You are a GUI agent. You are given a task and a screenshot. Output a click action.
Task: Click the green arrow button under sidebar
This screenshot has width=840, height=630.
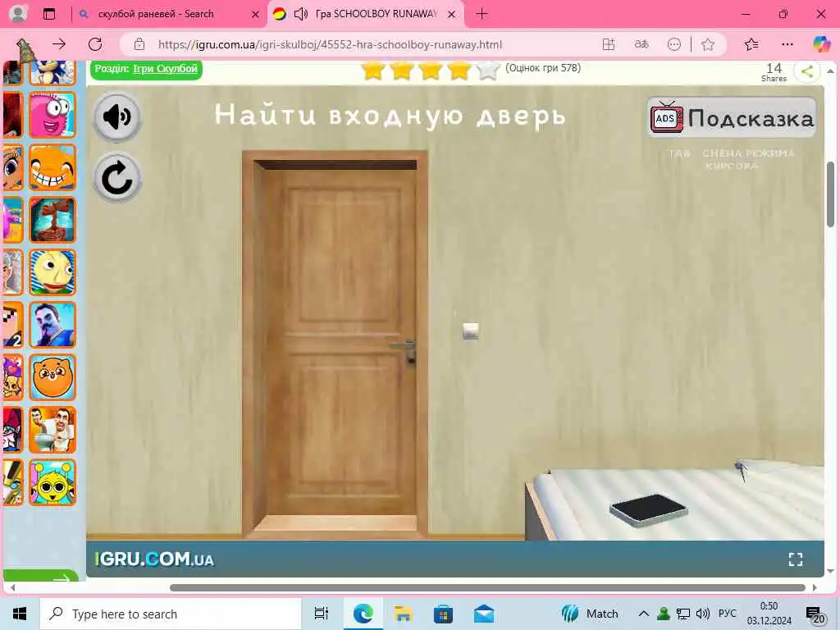[x=41, y=577]
